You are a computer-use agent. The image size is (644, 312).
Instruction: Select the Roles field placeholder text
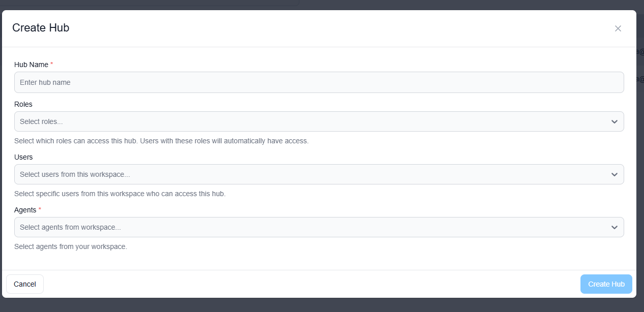tap(41, 121)
